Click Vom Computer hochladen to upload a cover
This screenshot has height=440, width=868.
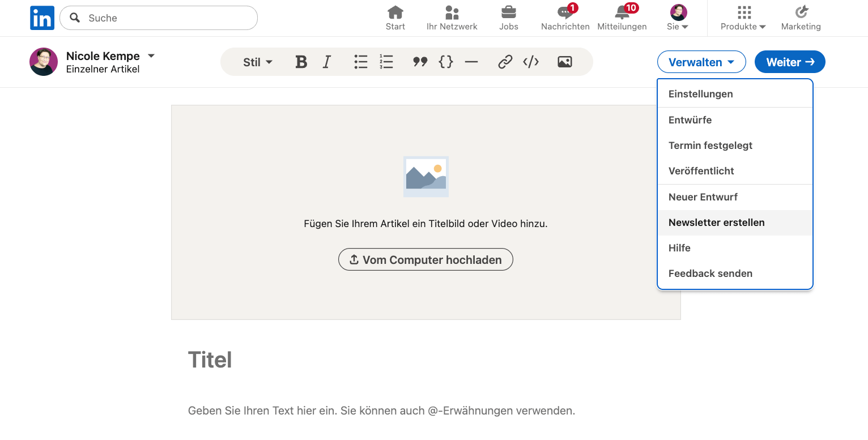point(426,259)
